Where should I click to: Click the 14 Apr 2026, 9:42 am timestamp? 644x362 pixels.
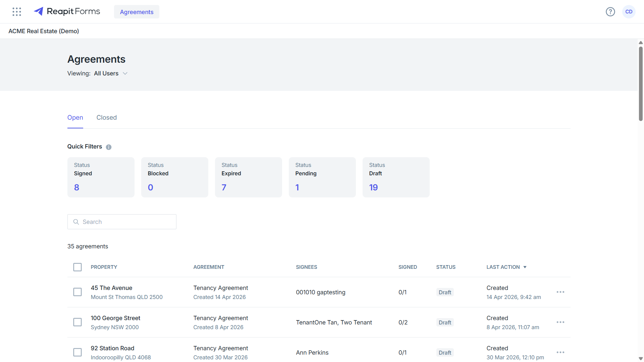pyautogui.click(x=514, y=297)
